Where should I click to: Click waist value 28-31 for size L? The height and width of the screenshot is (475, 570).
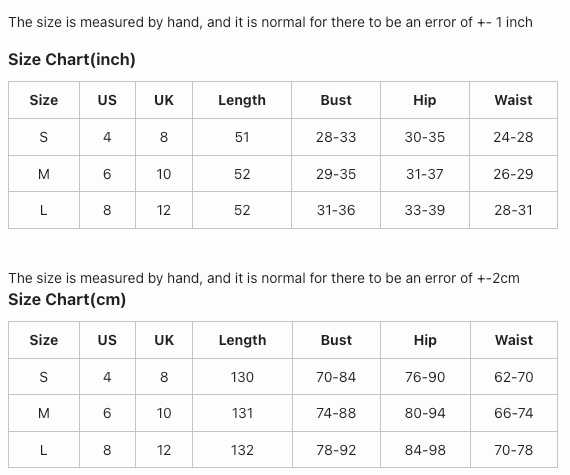pos(513,210)
